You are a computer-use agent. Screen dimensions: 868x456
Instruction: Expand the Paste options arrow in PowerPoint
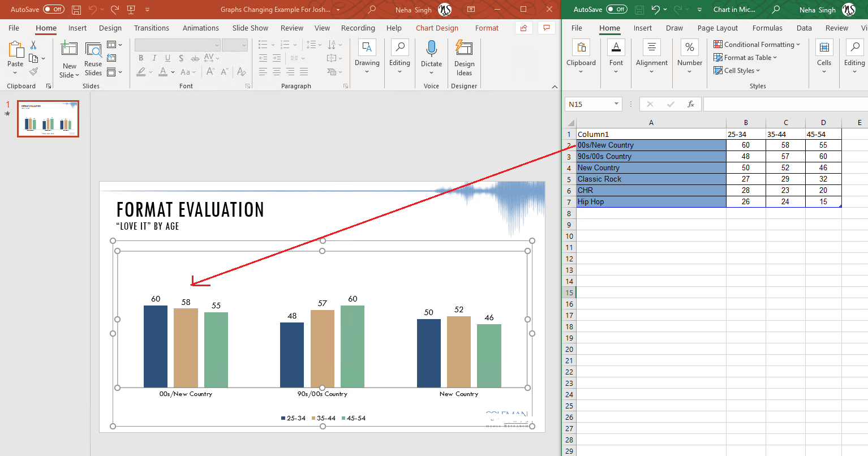click(15, 73)
